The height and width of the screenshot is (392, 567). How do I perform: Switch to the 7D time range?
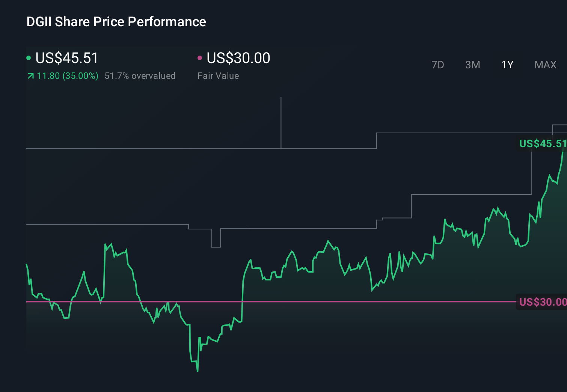(x=438, y=65)
